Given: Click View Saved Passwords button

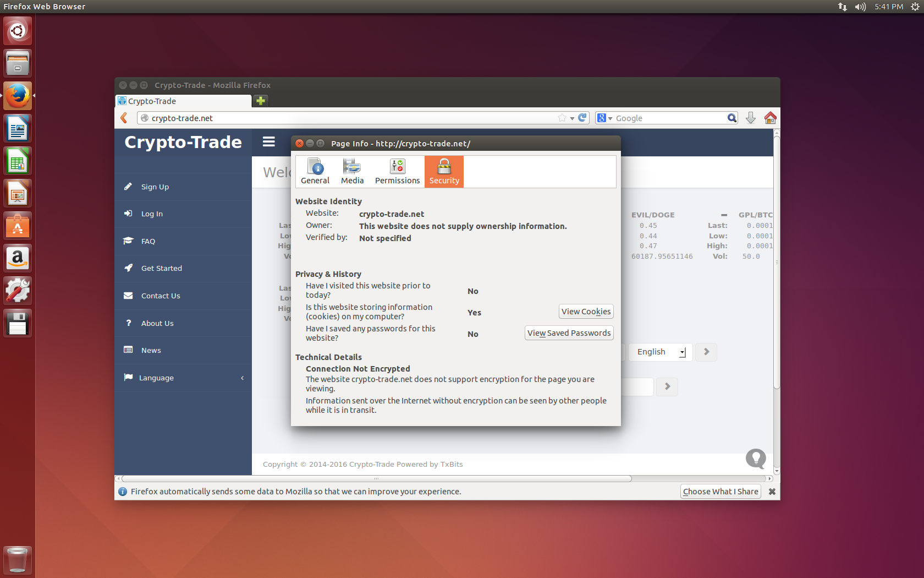Looking at the screenshot, I should click(x=569, y=333).
